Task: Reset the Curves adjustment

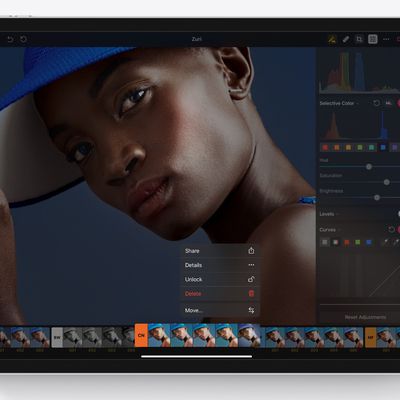Action: click(x=391, y=229)
